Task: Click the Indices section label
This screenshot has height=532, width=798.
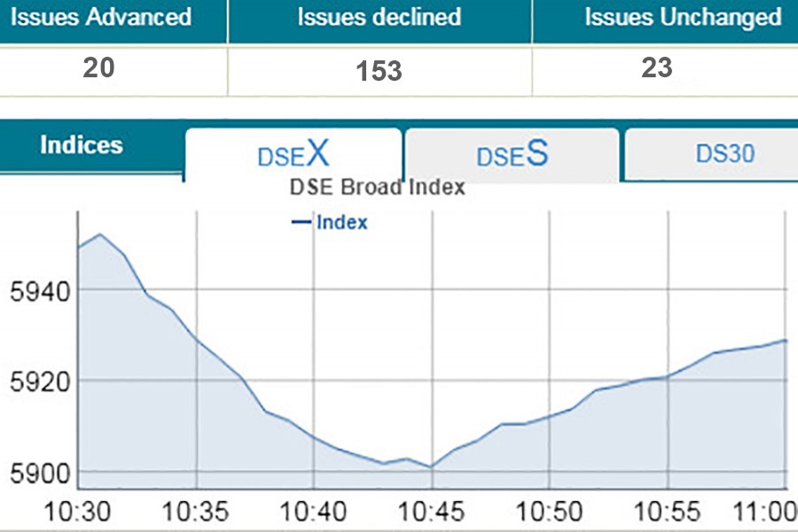Action: (82, 145)
